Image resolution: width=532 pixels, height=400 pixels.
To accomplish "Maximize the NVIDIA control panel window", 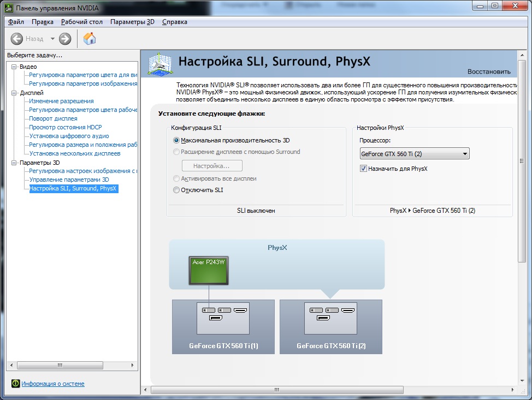I will tap(495, 6).
